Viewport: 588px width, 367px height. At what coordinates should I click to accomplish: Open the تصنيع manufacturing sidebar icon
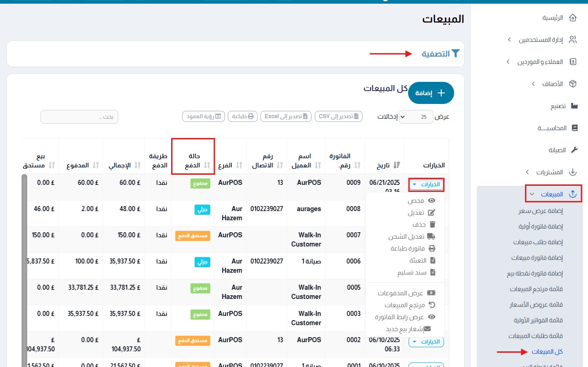click(574, 106)
